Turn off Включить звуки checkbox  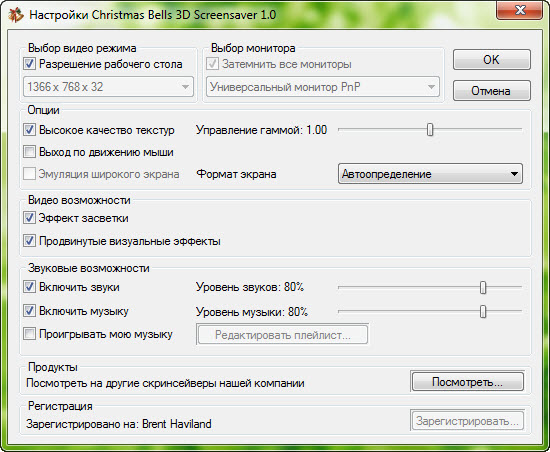tap(29, 287)
